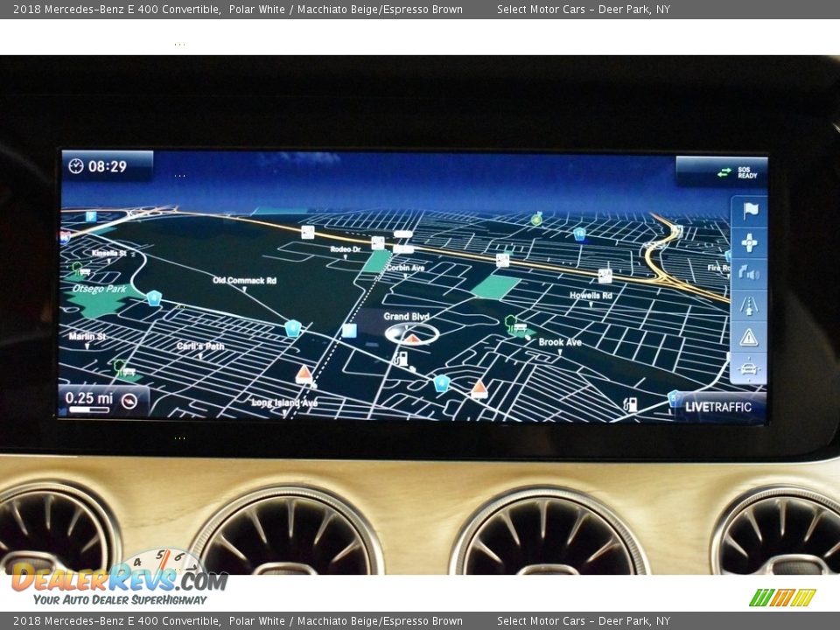Tap the 08:29 time display
840x630 pixels.
107,166
